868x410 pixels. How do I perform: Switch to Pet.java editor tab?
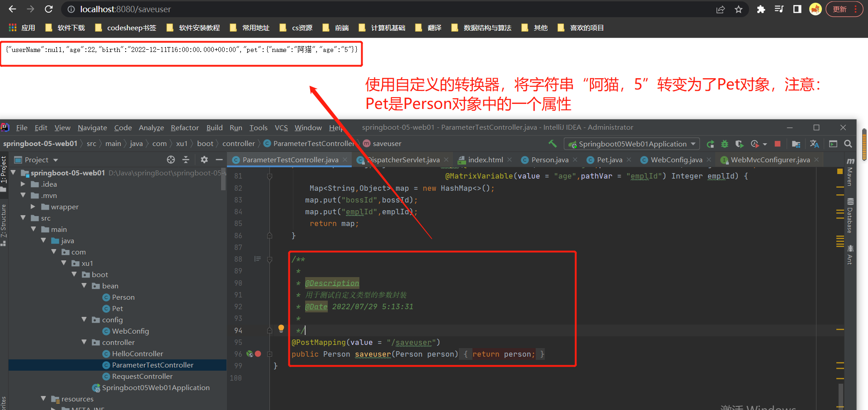point(609,160)
